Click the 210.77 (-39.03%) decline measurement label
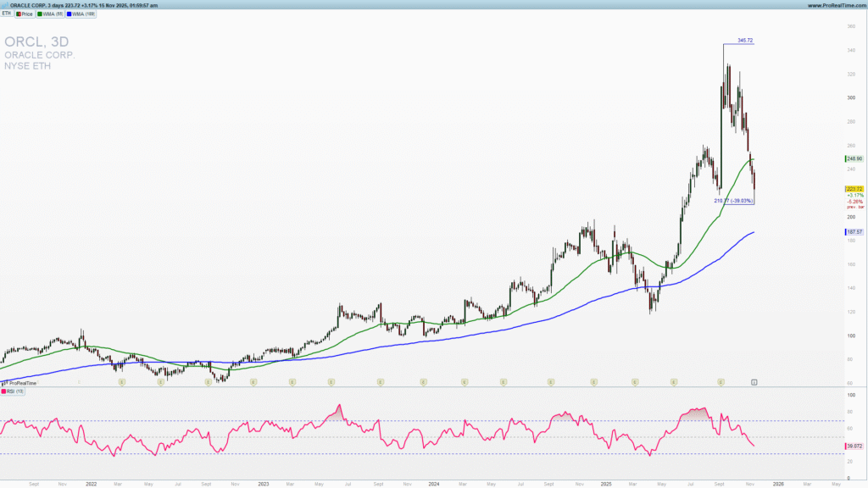Screen dimensions: 868x488 coord(732,200)
